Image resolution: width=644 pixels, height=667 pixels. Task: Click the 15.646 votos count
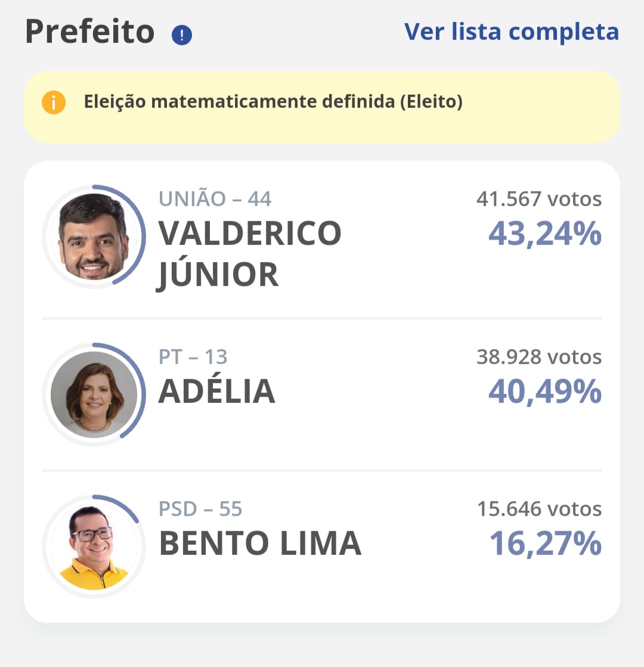click(540, 509)
